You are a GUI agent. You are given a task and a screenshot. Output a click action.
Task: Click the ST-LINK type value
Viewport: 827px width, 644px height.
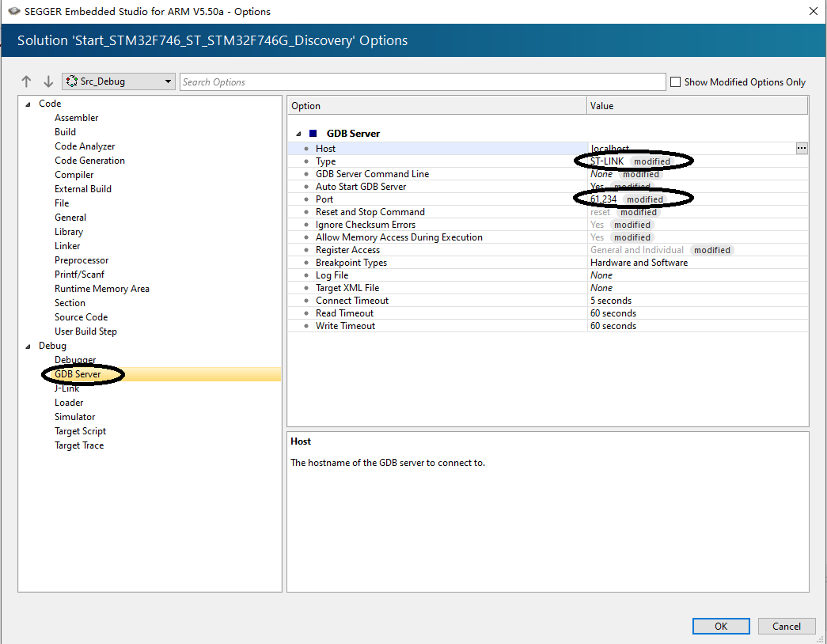(x=607, y=161)
